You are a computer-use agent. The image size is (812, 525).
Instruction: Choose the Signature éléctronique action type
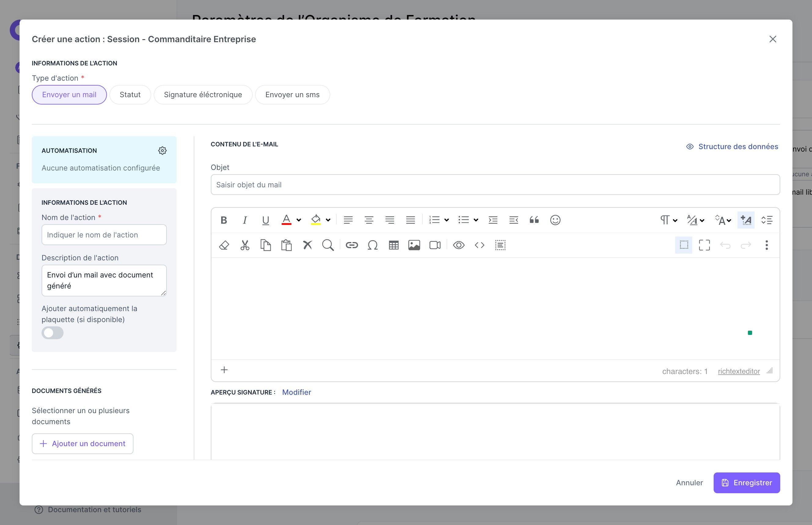tap(203, 95)
